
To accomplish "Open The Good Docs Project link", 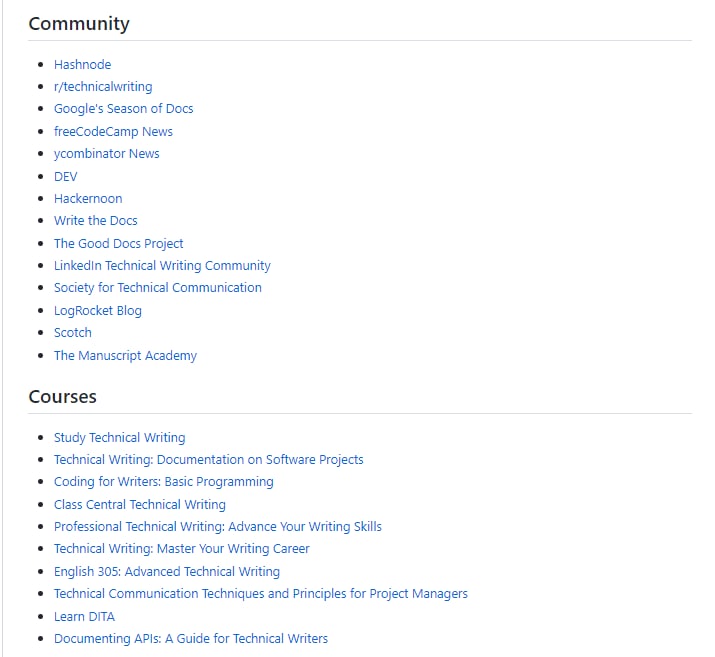I will (118, 243).
